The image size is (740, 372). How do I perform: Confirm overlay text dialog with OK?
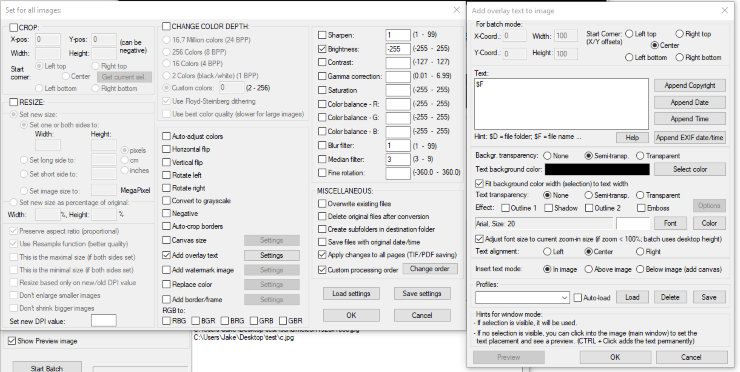coord(615,357)
